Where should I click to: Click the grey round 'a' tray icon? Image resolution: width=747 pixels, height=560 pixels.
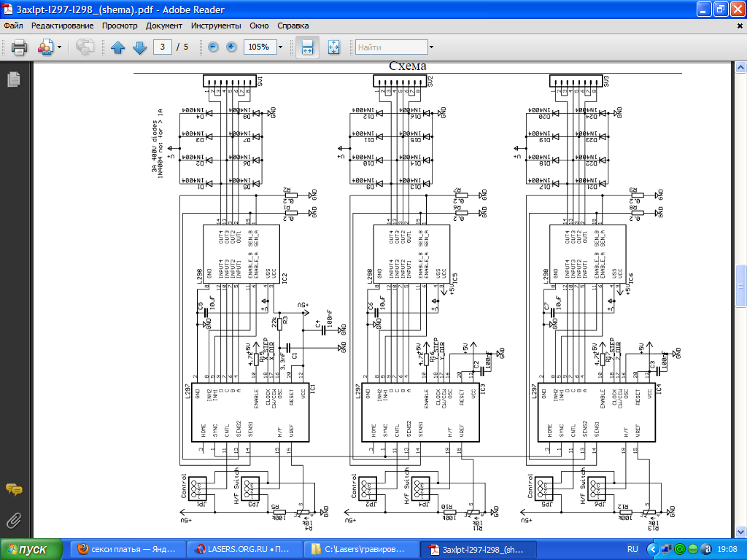click(x=706, y=550)
